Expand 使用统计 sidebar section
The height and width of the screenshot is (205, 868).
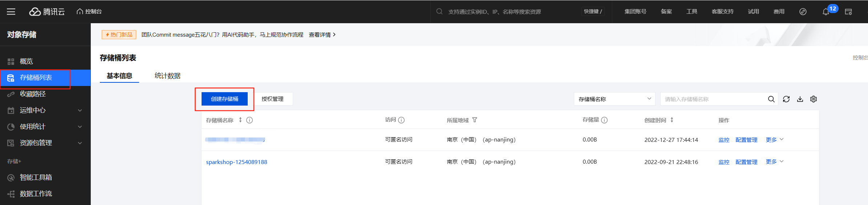[45, 127]
